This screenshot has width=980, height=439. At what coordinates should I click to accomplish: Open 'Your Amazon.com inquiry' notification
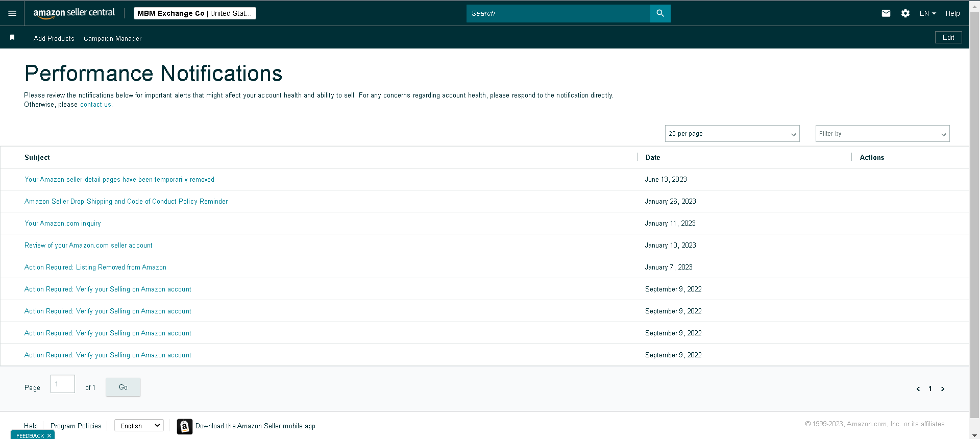click(63, 224)
